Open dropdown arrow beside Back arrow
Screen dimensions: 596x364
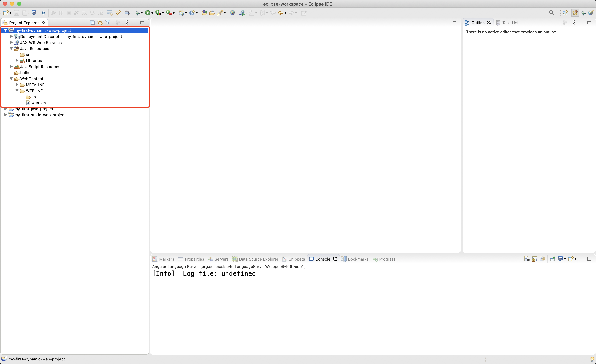coord(285,13)
